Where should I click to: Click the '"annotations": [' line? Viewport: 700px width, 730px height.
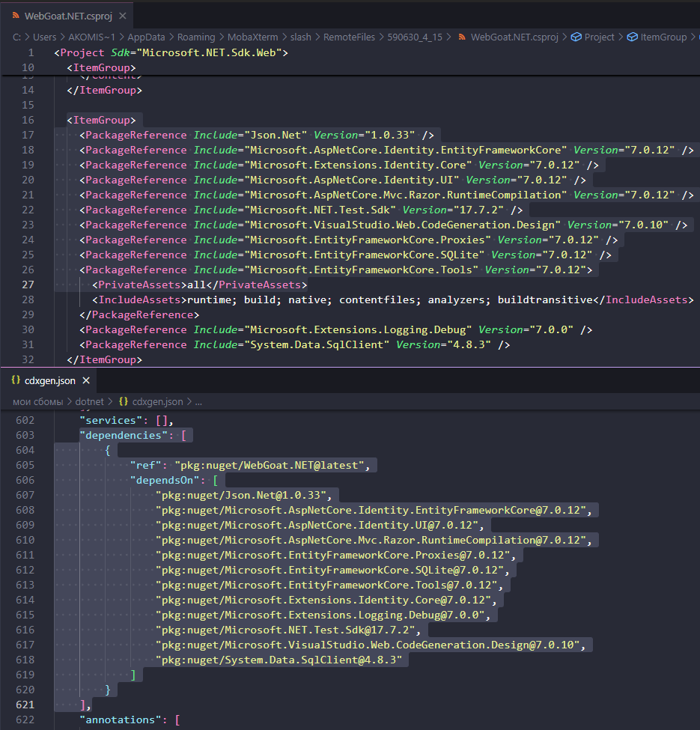130,720
